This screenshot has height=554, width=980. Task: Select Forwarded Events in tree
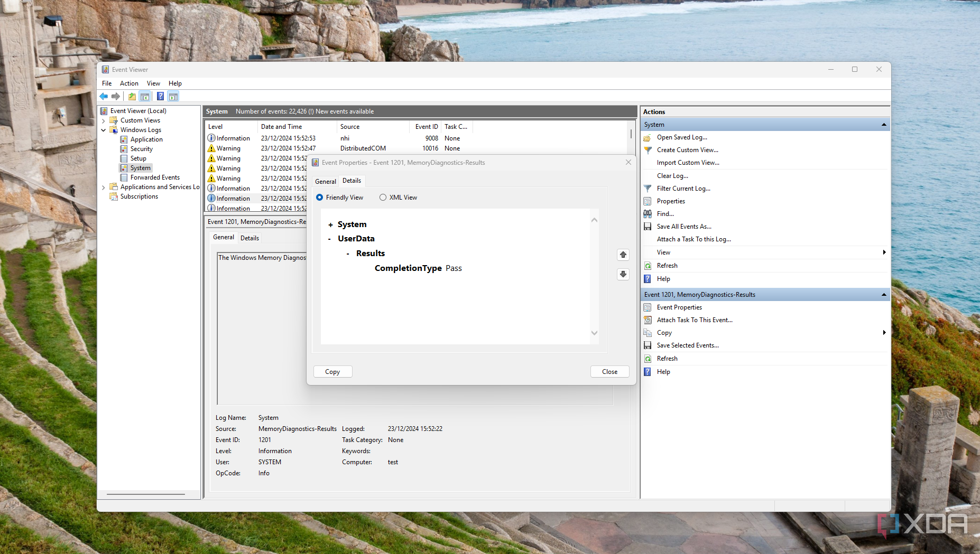point(155,177)
